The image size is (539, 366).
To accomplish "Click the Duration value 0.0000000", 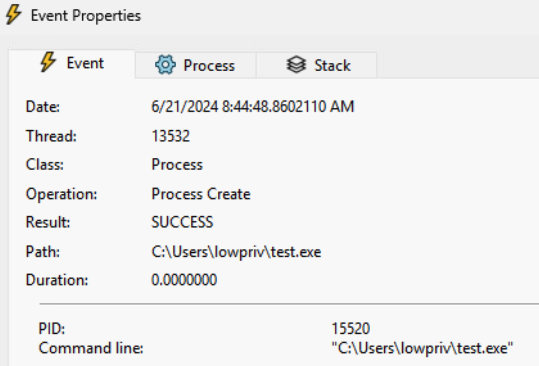I will point(184,280).
